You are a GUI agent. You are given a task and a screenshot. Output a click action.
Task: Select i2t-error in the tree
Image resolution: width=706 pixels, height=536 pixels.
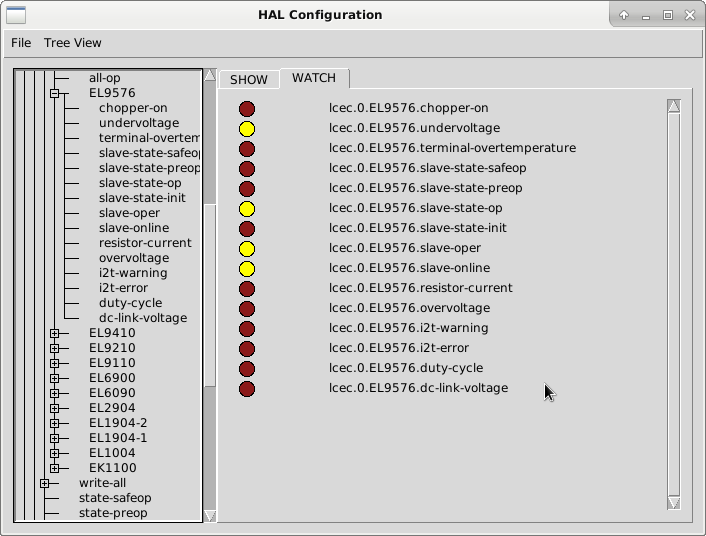point(123,288)
